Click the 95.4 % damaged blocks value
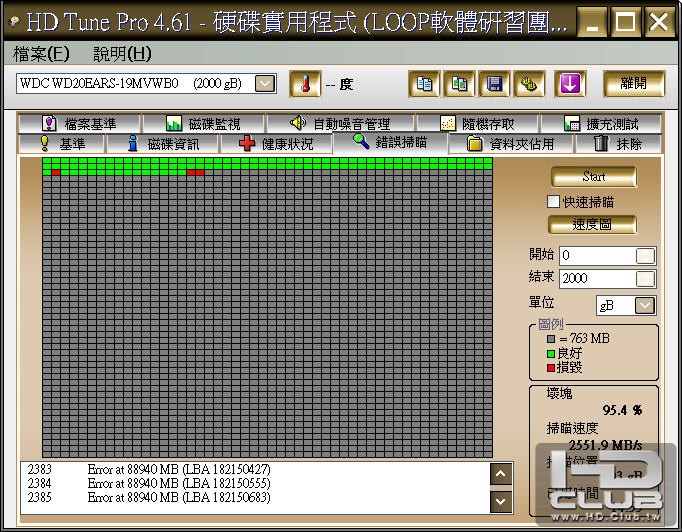Image resolution: width=682 pixels, height=532 pixels. click(622, 410)
